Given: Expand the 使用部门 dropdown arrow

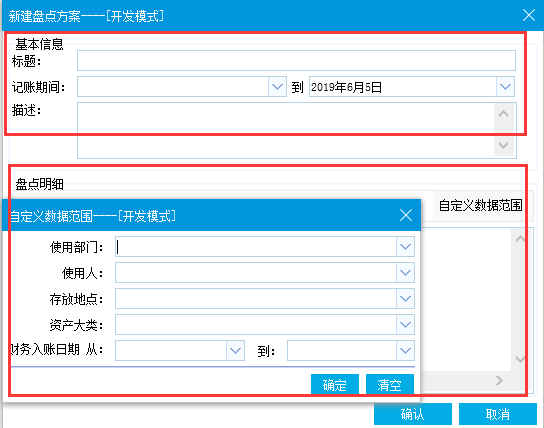Looking at the screenshot, I should pos(405,247).
